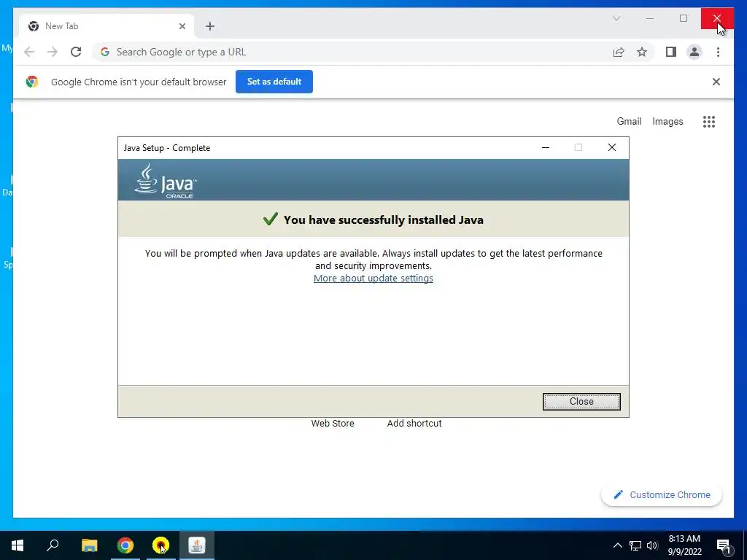Click Add shortcut on new tab page
747x560 pixels.
pos(414,424)
